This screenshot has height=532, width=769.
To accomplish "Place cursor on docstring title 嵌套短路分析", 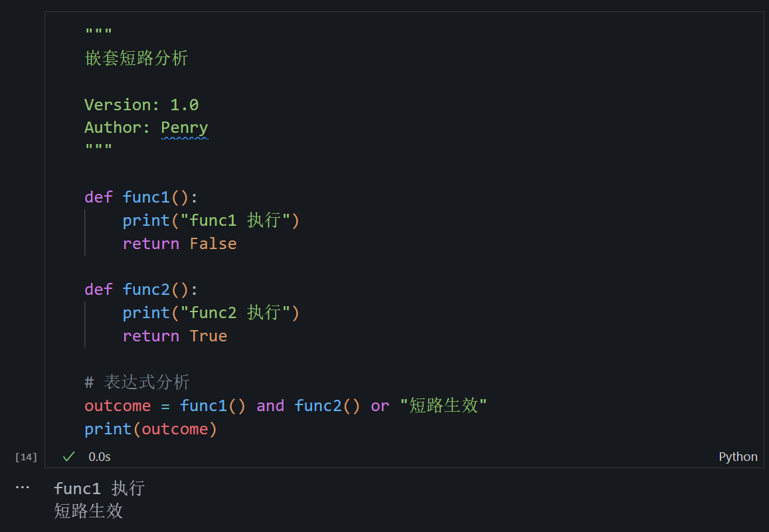I will click(137, 58).
